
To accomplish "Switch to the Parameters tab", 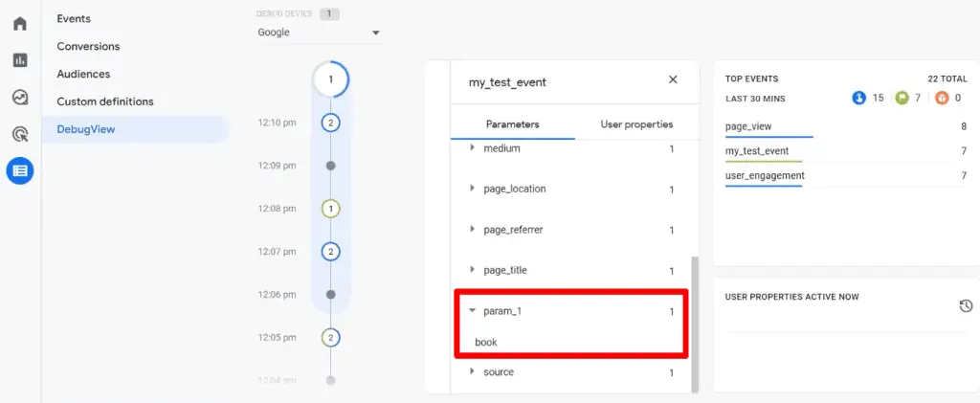I will click(513, 123).
